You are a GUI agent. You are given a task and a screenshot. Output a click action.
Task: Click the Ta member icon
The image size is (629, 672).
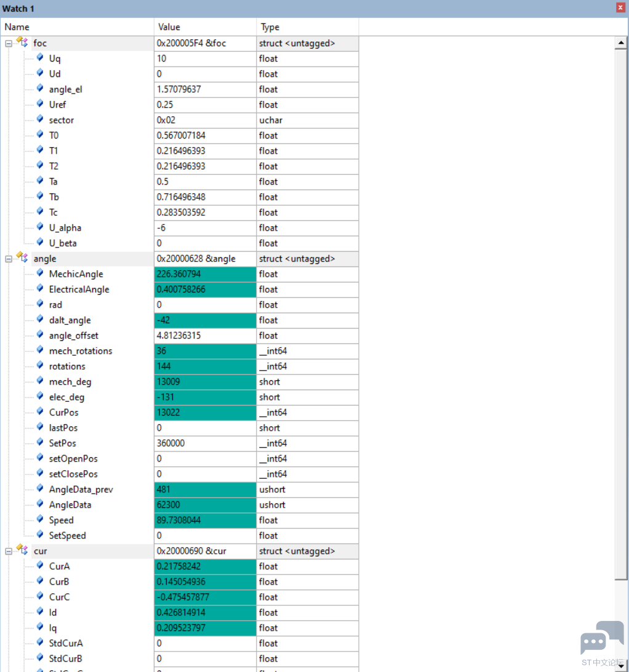point(40,180)
